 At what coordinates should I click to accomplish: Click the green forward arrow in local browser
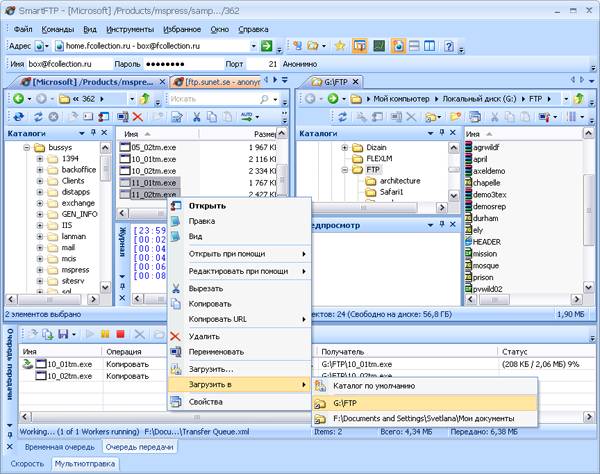pyautogui.click(x=333, y=99)
